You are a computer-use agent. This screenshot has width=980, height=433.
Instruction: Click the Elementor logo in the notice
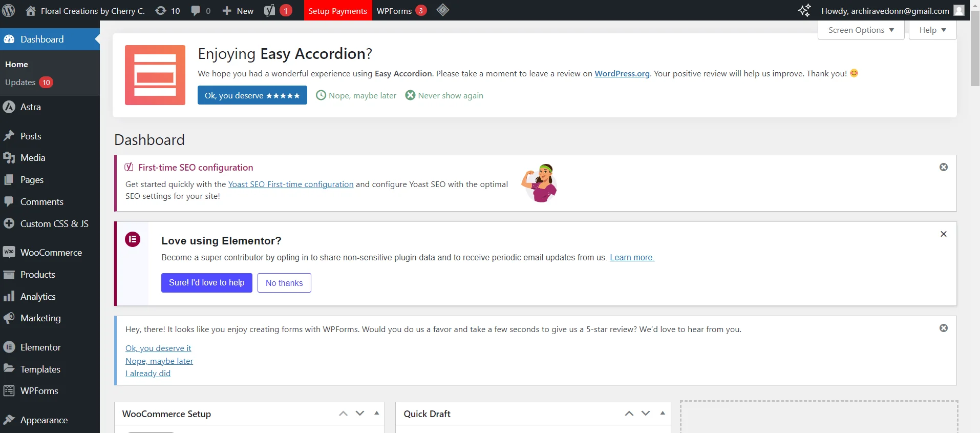[x=133, y=239]
